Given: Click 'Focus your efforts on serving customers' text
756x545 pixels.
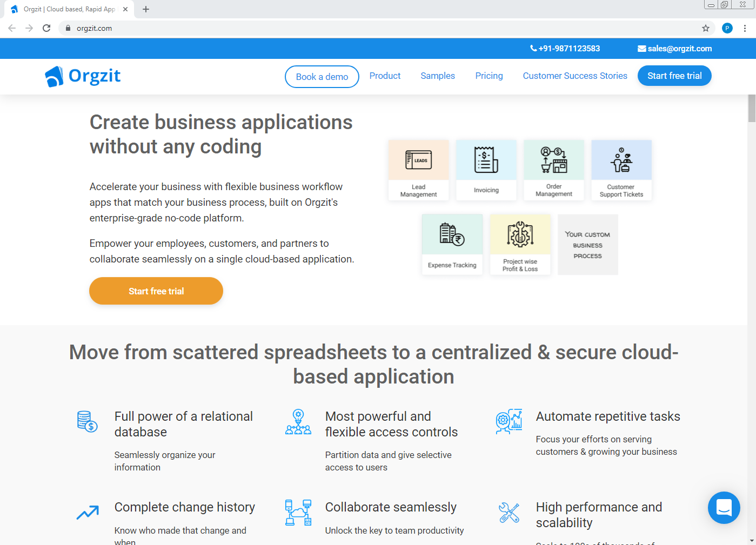Looking at the screenshot, I should 606,446.
